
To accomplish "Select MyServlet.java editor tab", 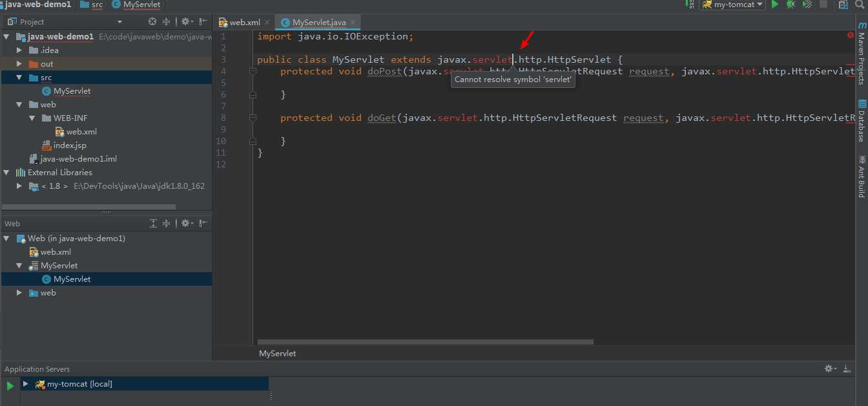I will (319, 22).
